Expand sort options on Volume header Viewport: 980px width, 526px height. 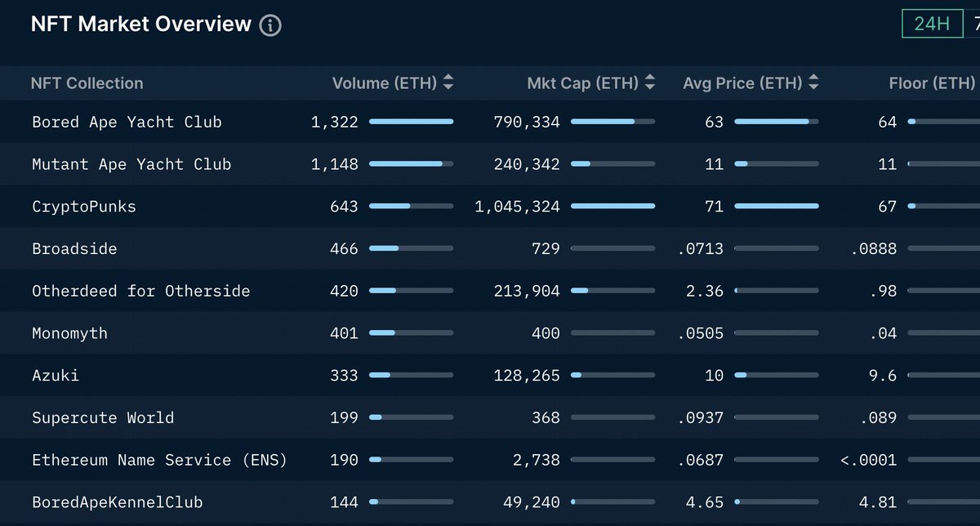point(448,82)
